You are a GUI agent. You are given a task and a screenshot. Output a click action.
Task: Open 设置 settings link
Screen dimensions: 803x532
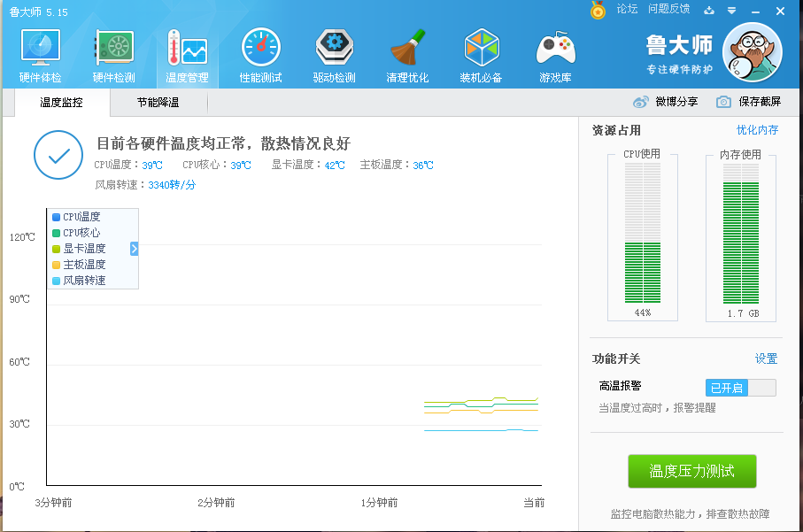(766, 359)
